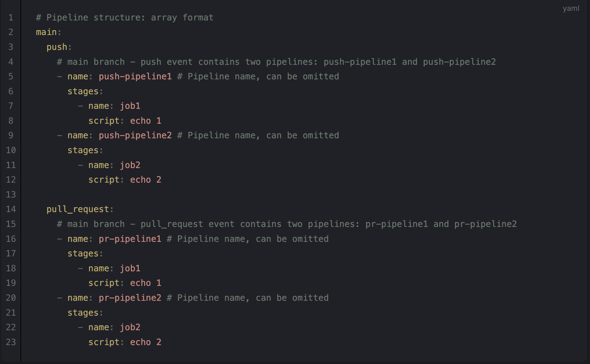Screen dimensions: 590x364
Task: Click the "pull_request" key
Action: (78, 209)
